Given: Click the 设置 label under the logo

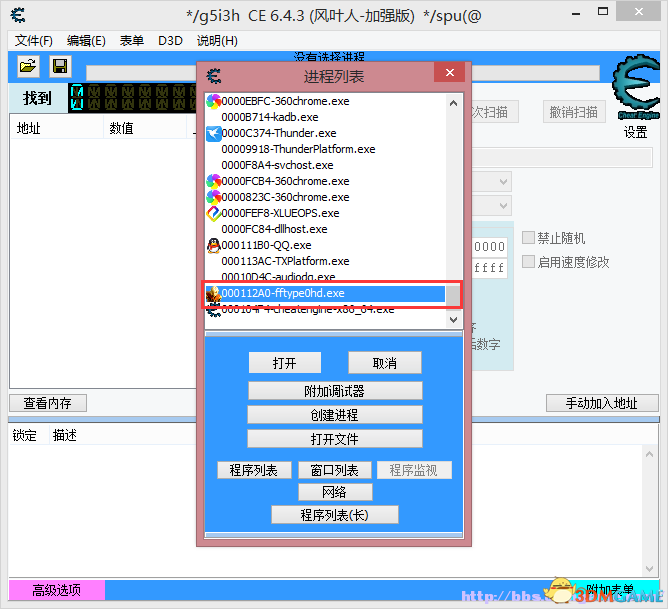Looking at the screenshot, I should click(x=635, y=132).
